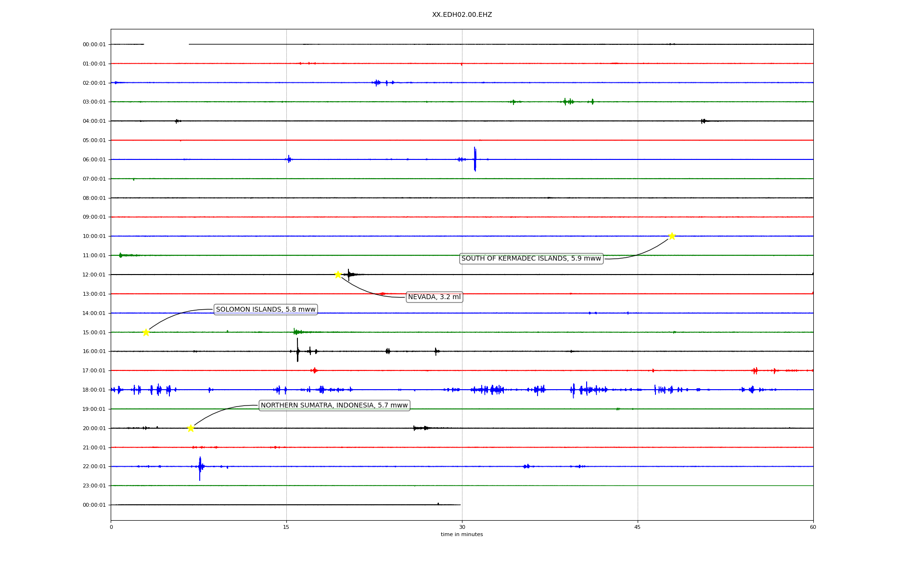Click the 60 tick label on x-axis
This screenshot has width=924, height=578.
point(813,527)
